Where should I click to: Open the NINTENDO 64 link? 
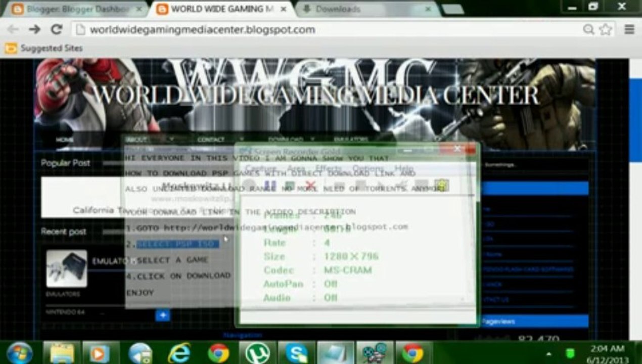(65, 312)
